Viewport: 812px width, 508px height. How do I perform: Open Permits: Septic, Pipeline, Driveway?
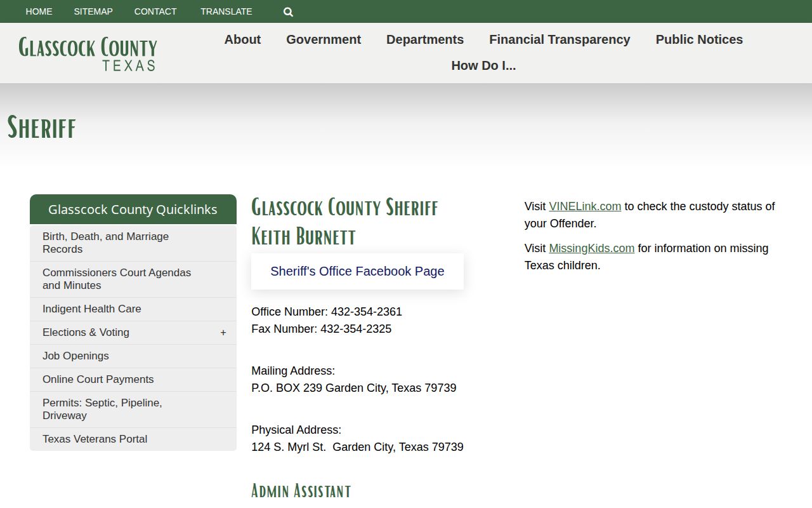click(x=133, y=410)
